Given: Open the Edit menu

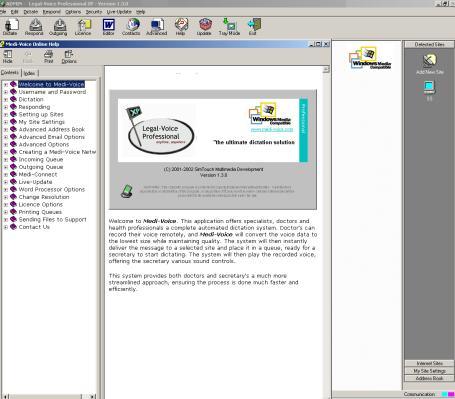Looking at the screenshot, I should point(14,12).
